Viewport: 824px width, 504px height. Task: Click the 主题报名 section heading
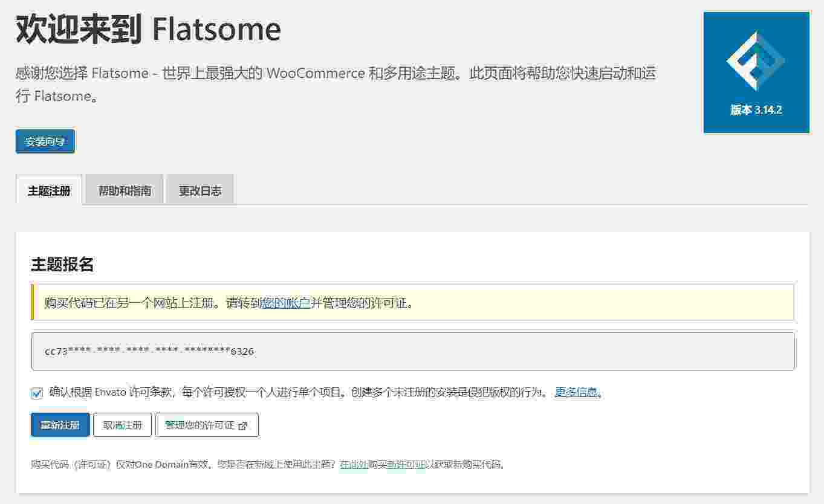62,264
